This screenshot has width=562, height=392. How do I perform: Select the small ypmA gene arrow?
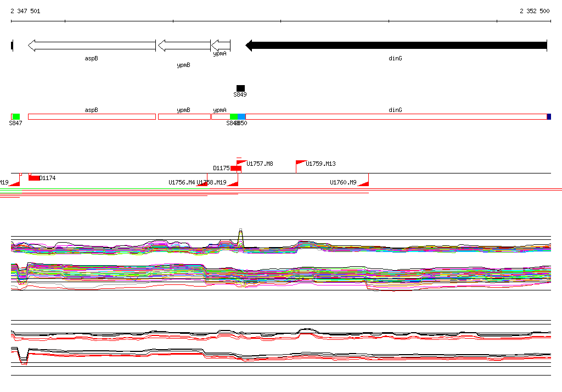click(221, 46)
